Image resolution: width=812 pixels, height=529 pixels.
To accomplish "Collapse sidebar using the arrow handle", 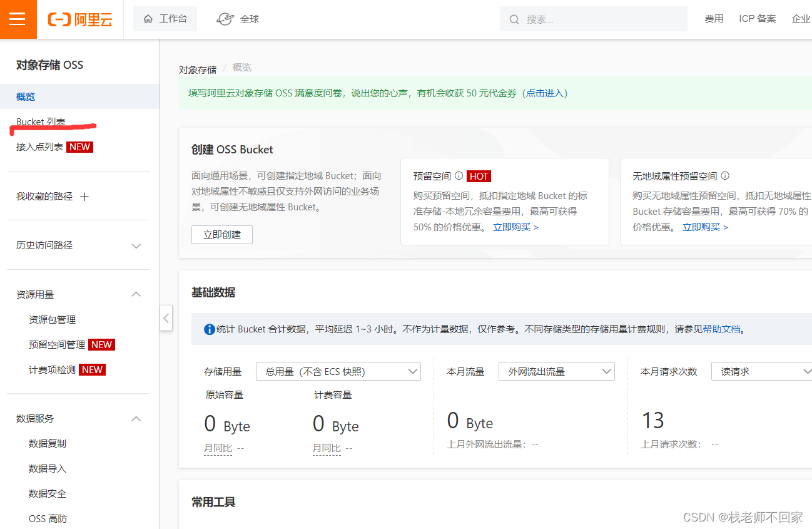I will [x=166, y=318].
